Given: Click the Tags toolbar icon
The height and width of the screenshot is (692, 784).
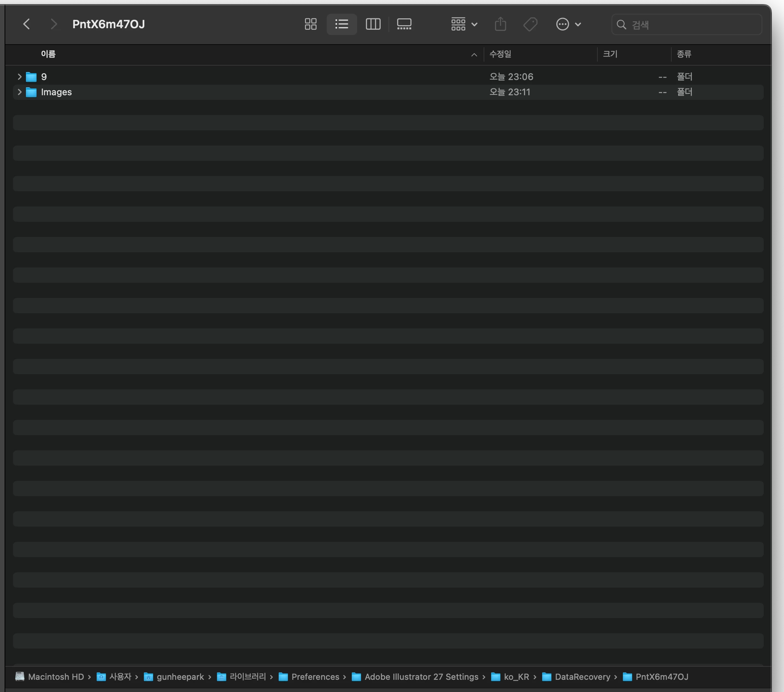Looking at the screenshot, I should coord(530,24).
